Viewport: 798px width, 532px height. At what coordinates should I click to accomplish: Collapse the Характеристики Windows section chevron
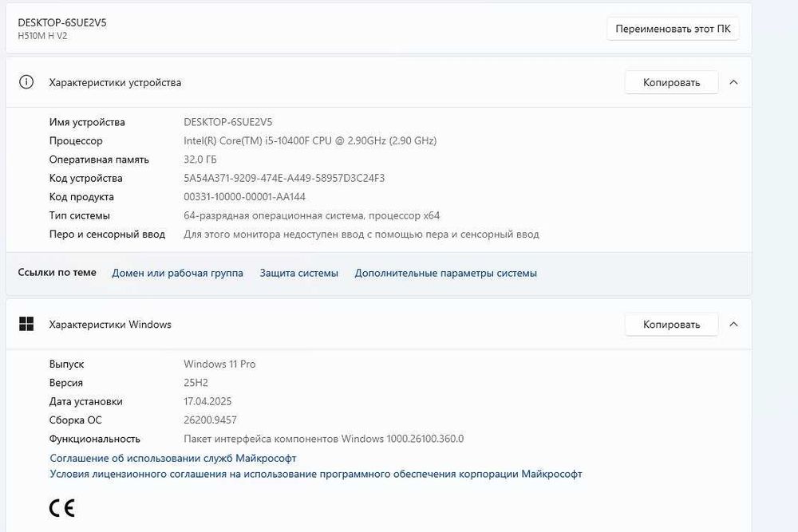coord(733,324)
